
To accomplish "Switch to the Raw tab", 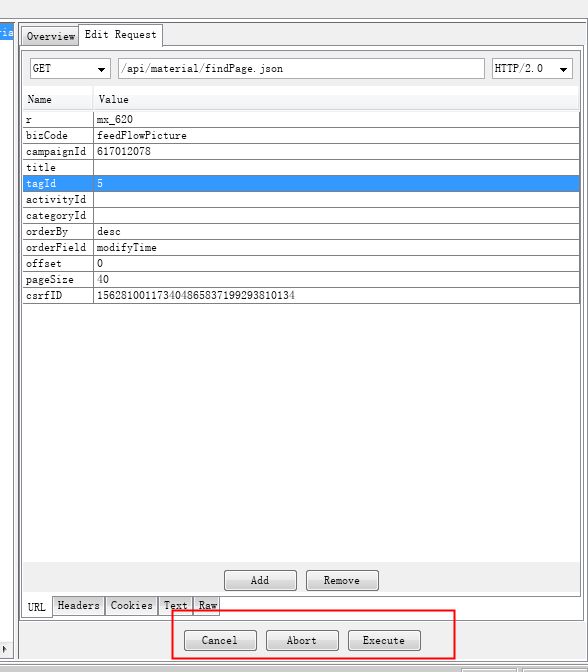I will click(207, 606).
